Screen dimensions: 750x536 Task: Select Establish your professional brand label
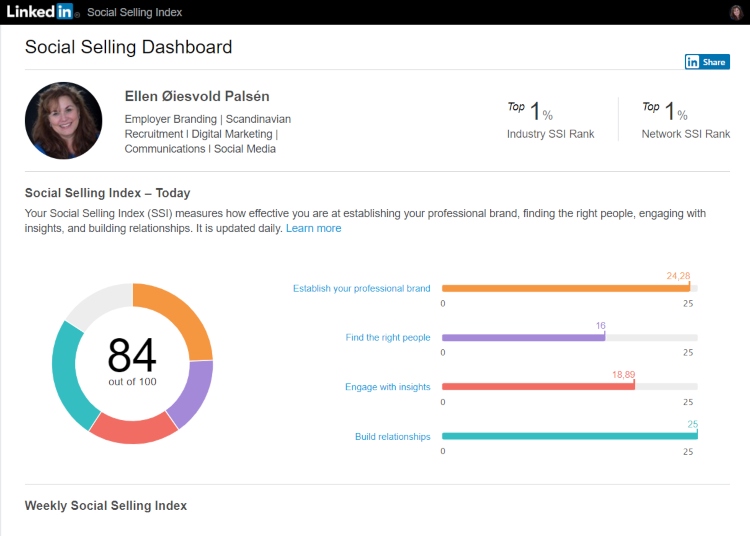tap(362, 288)
